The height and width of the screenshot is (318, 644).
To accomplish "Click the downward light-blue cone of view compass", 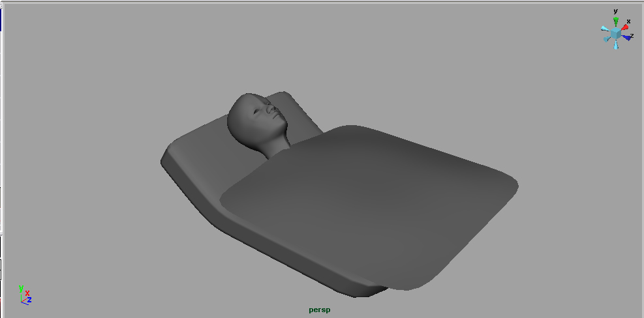I will (x=616, y=45).
